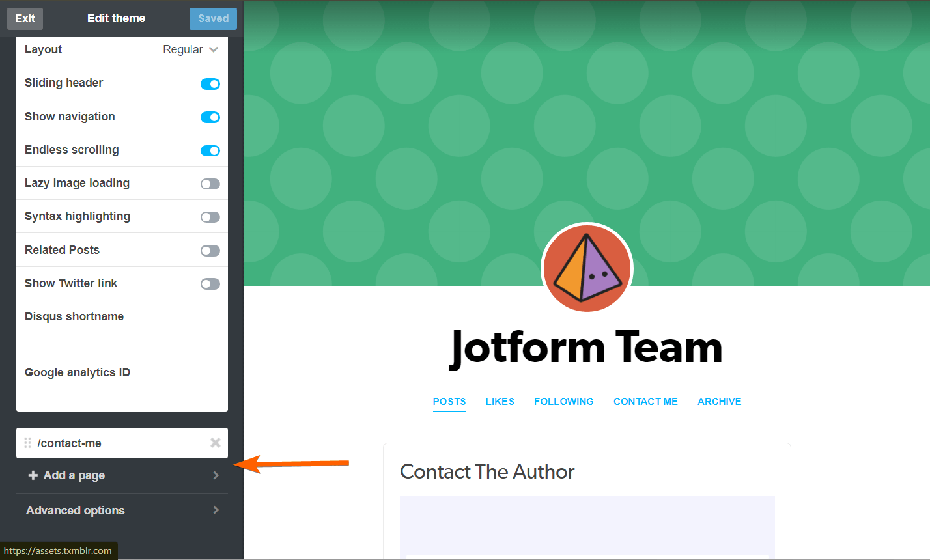Screen dimensions: 930x560
Task: Remove the /contact-me page with the X
Action: [x=216, y=443]
